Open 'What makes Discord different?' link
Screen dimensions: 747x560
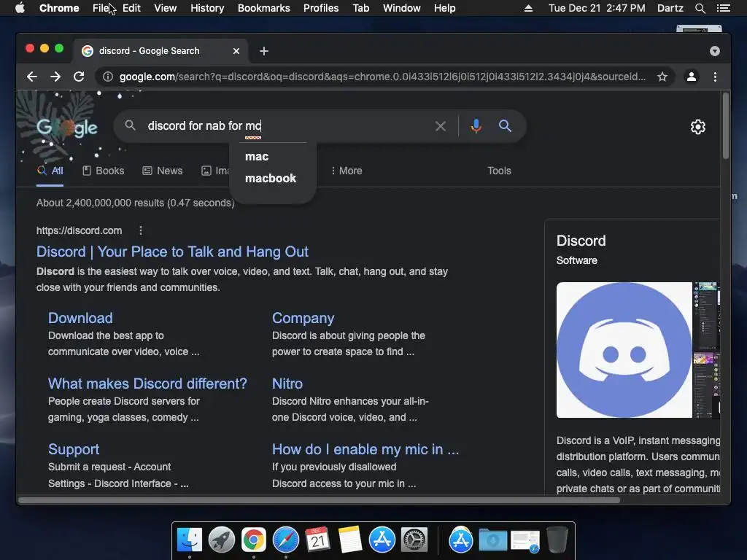tap(147, 384)
